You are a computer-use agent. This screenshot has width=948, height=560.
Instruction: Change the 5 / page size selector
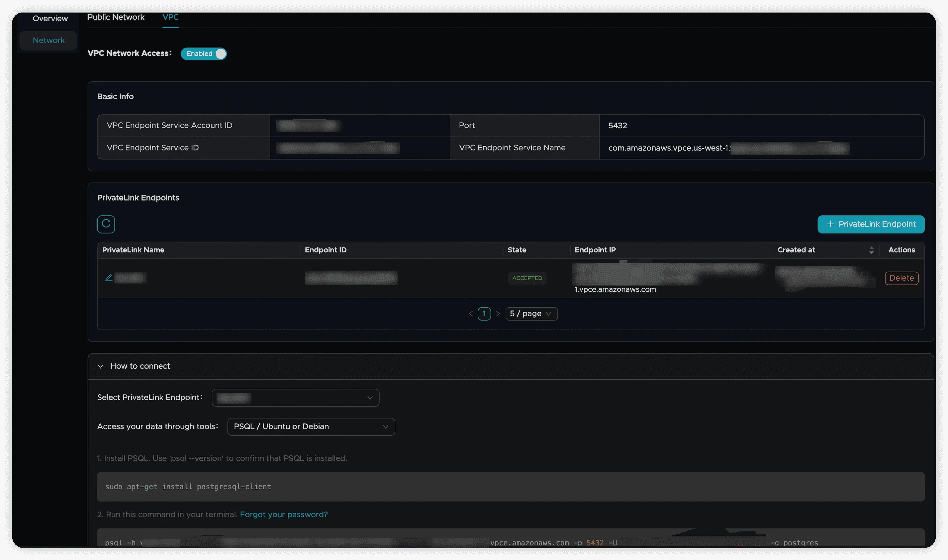[x=531, y=314]
